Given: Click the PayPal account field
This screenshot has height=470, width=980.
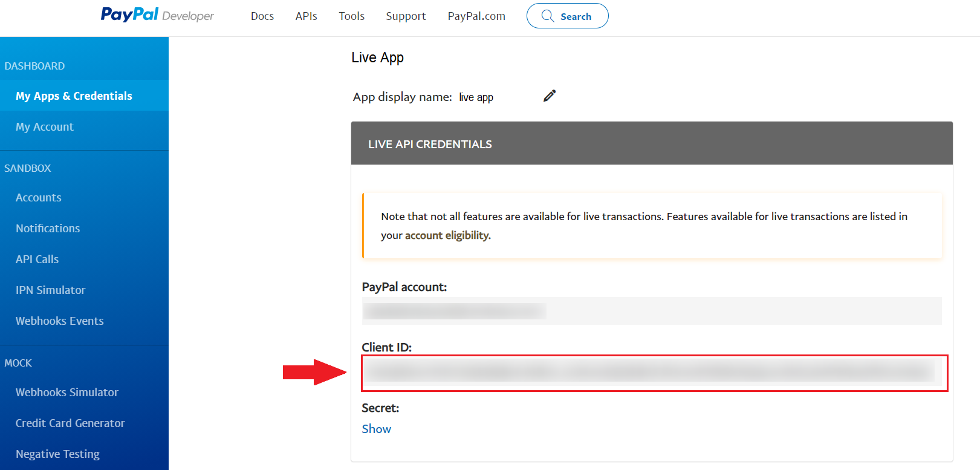Looking at the screenshot, I should [x=652, y=311].
